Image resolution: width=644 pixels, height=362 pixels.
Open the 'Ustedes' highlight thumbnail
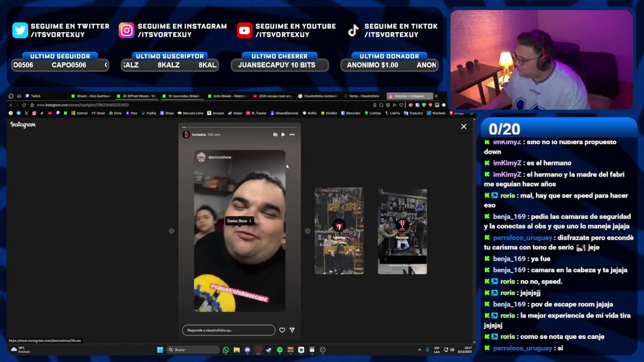click(x=339, y=231)
